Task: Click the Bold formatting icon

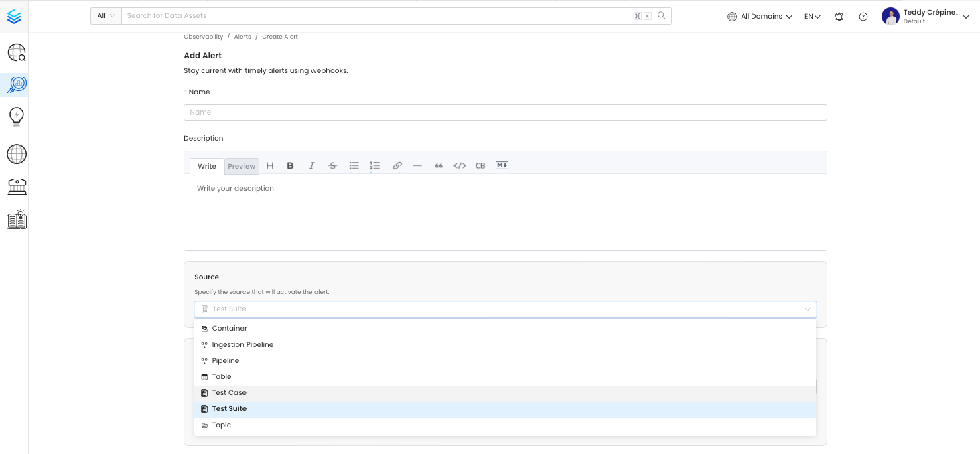Action: (x=290, y=166)
